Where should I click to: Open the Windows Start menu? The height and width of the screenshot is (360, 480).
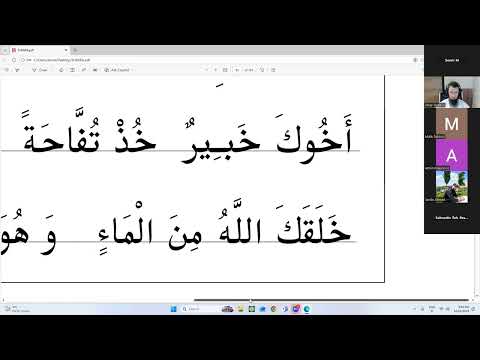tap(174, 309)
